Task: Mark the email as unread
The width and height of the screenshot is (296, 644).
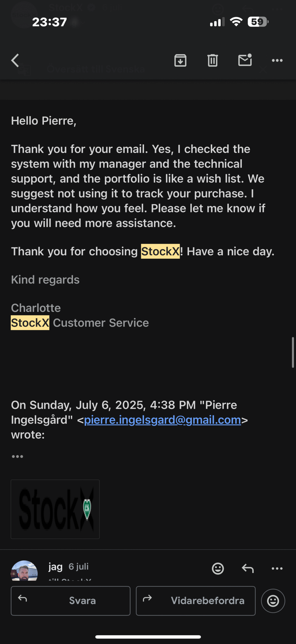Action: pyautogui.click(x=245, y=60)
